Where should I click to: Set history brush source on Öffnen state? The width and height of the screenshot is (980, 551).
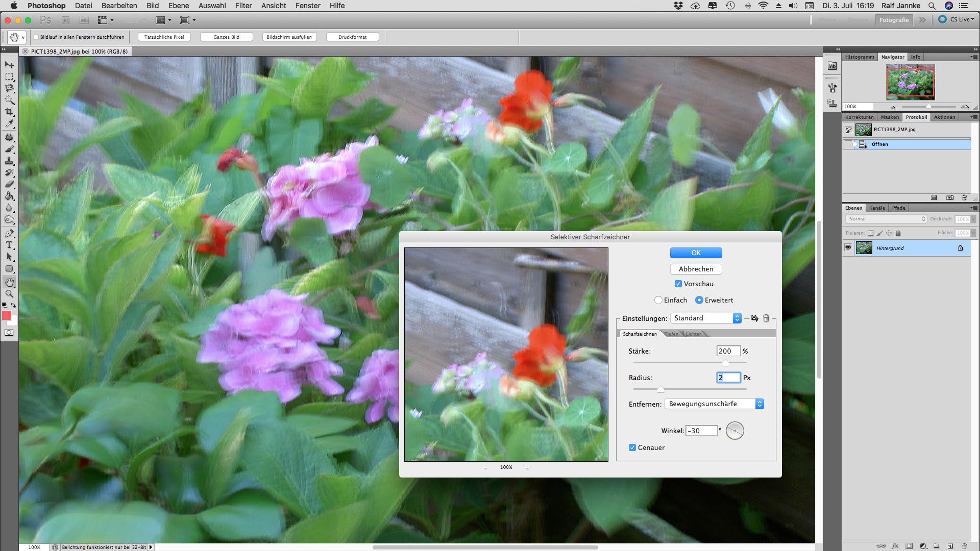[849, 144]
